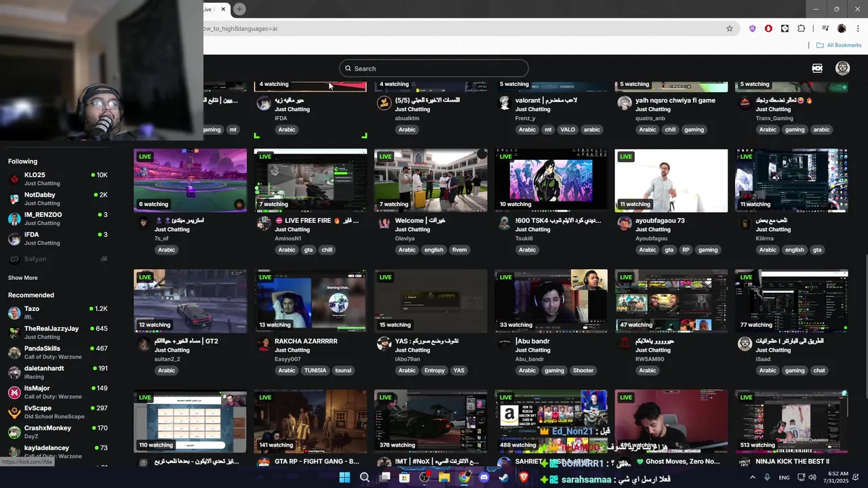Open Windows taskbar search
Screen dimensions: 868x488
pos(364,477)
